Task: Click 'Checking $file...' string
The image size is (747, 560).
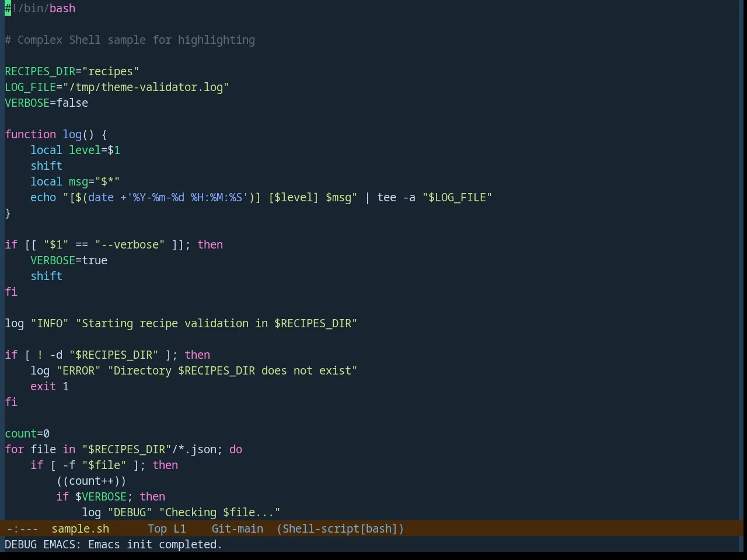Action: point(219,512)
